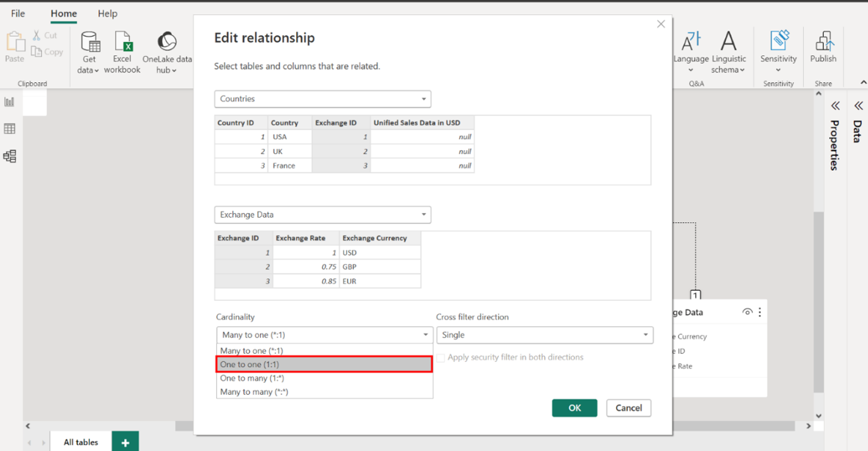Click the Get data icon

90,43
